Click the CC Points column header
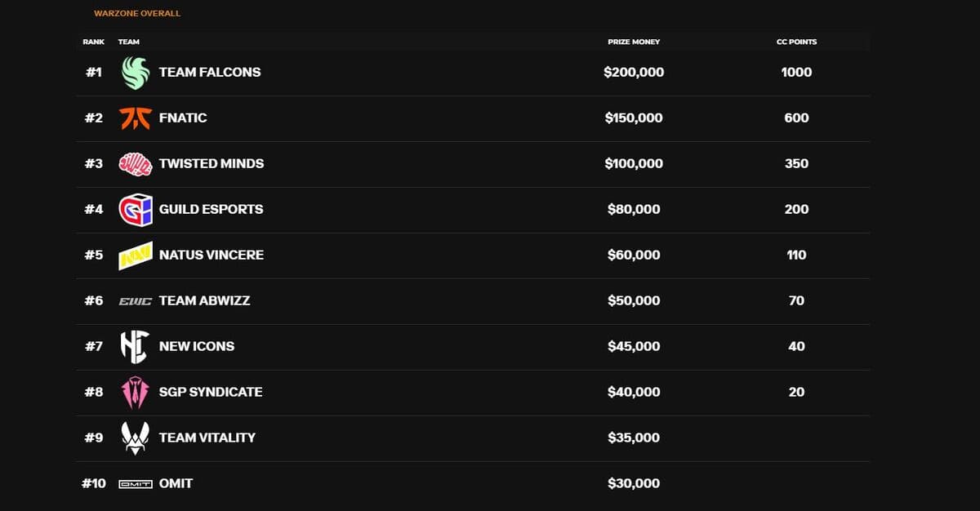 point(796,42)
